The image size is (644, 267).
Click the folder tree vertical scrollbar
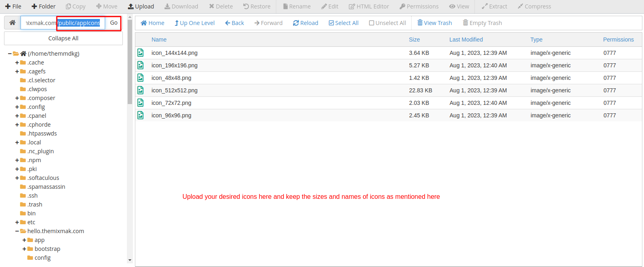(x=130, y=60)
